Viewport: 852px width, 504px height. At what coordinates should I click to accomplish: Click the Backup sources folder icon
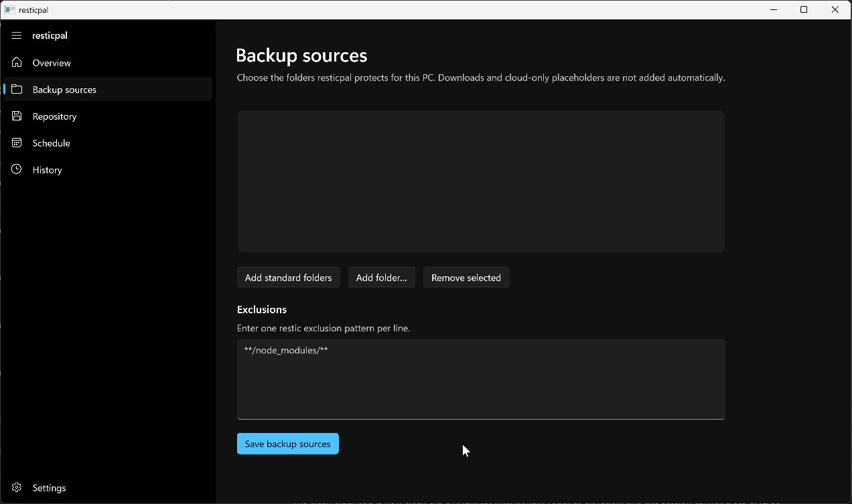point(17,89)
